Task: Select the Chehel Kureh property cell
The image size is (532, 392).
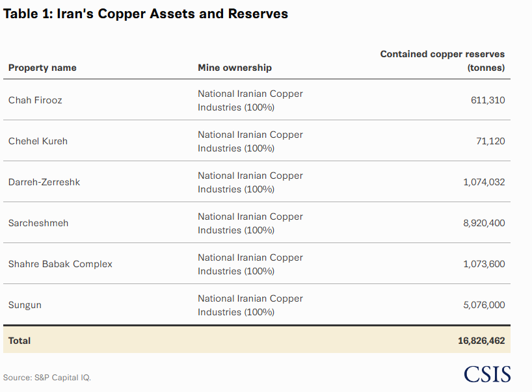Action: click(x=38, y=142)
